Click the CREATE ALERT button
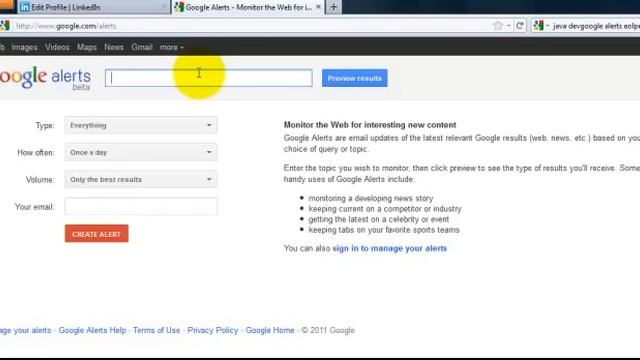The width and height of the screenshot is (640, 360). 96,234
